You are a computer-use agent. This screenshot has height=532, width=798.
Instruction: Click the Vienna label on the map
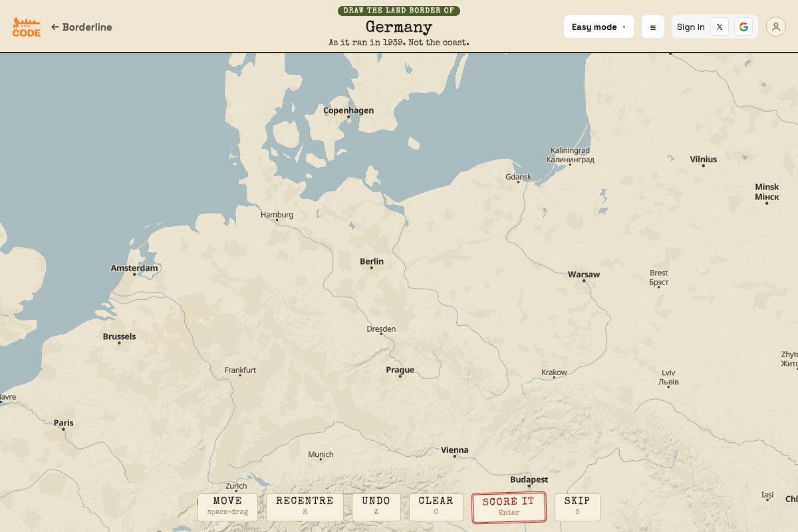455,450
